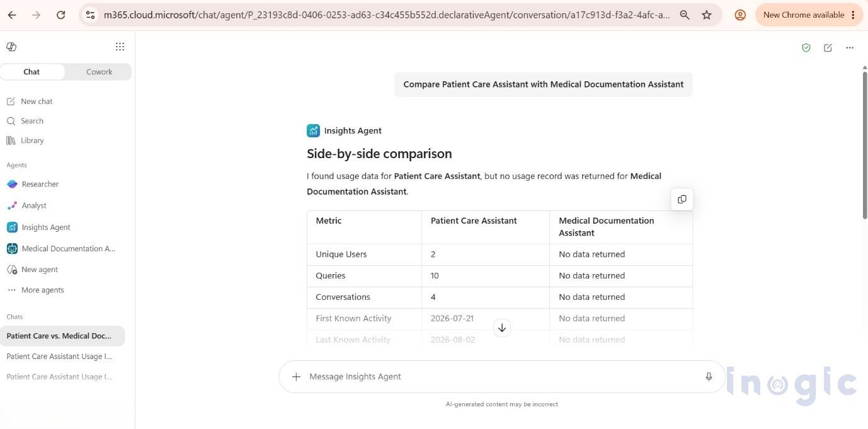The image size is (868, 429).
Task: Click the plus icon in message box
Action: click(296, 377)
